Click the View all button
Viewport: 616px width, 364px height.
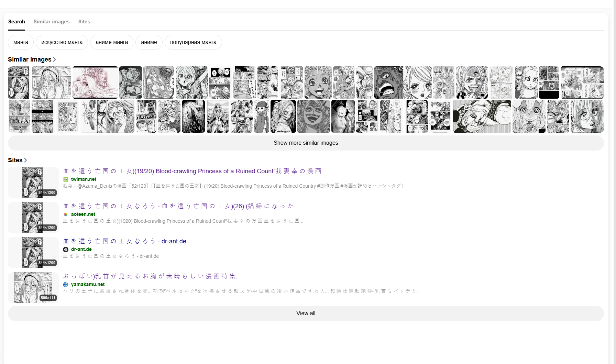click(306, 313)
